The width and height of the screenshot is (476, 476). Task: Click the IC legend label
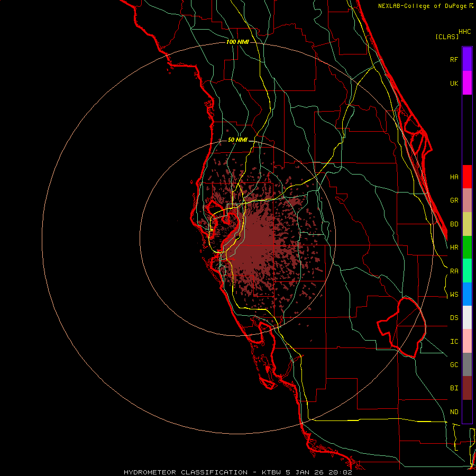pos(454,342)
